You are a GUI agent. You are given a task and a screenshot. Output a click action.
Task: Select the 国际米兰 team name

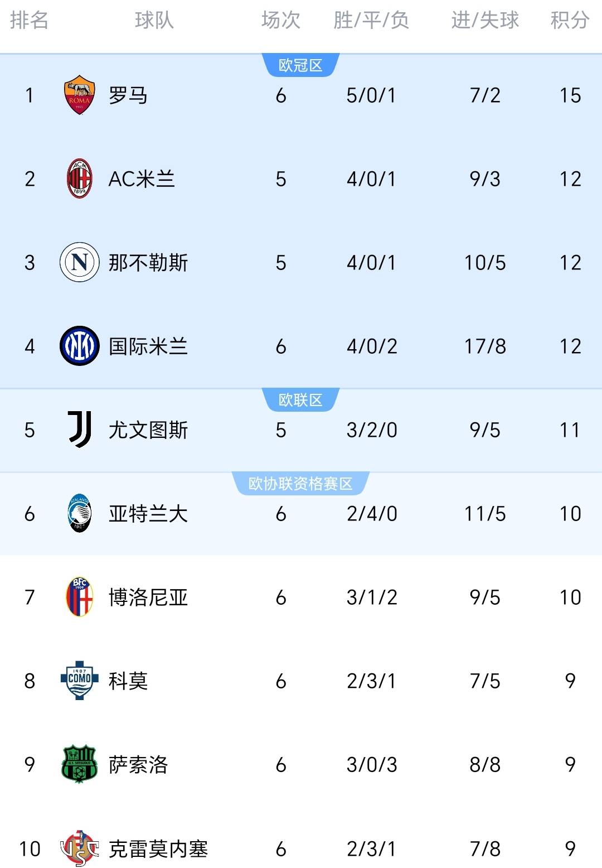coord(148,346)
